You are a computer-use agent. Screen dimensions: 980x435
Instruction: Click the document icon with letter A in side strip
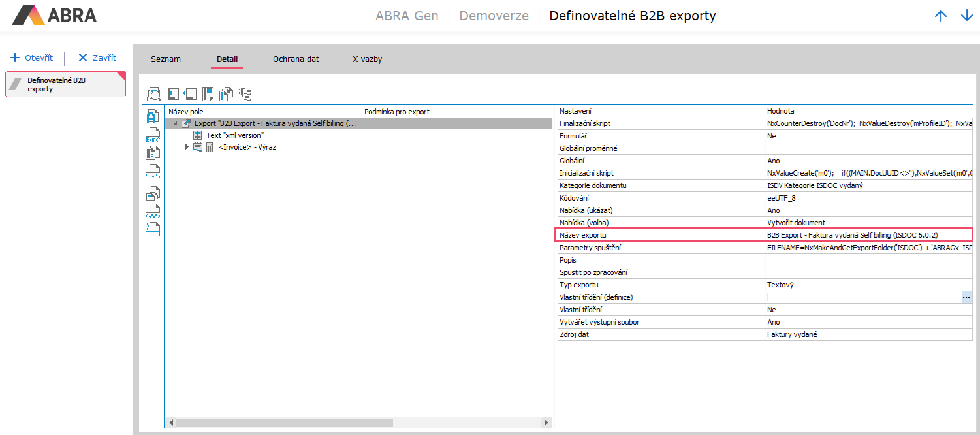pos(153,117)
